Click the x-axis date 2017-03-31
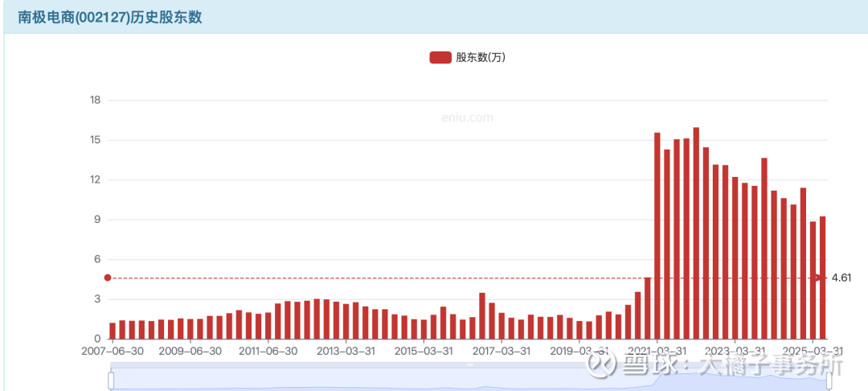The image size is (868, 391). click(502, 351)
